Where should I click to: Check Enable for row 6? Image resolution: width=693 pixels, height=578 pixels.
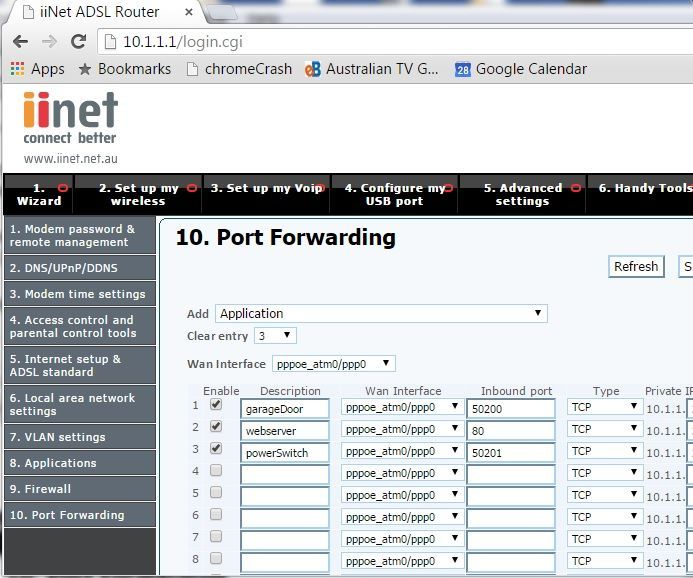click(x=216, y=514)
